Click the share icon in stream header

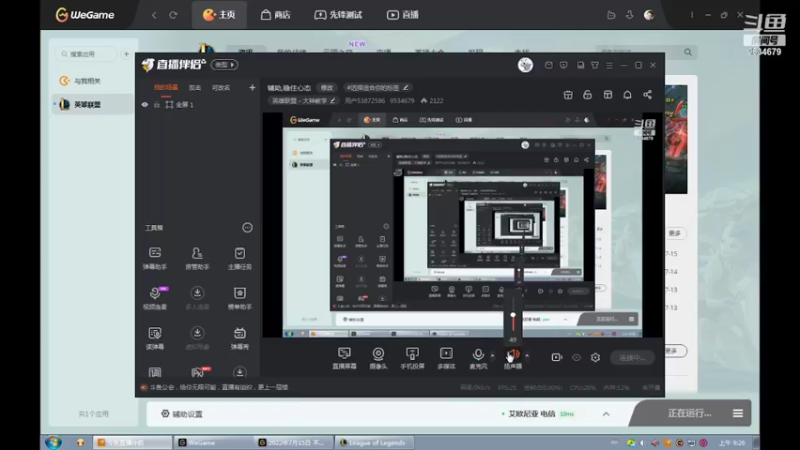click(x=647, y=95)
